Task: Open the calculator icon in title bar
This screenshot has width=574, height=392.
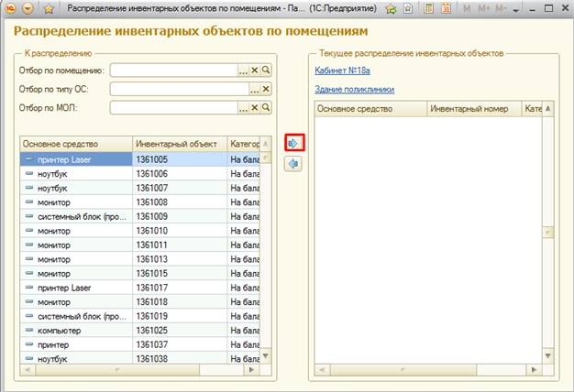Action: pos(430,8)
